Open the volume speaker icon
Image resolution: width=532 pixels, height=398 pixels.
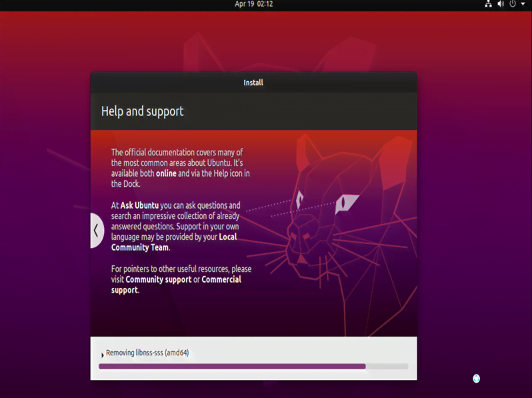pos(501,4)
